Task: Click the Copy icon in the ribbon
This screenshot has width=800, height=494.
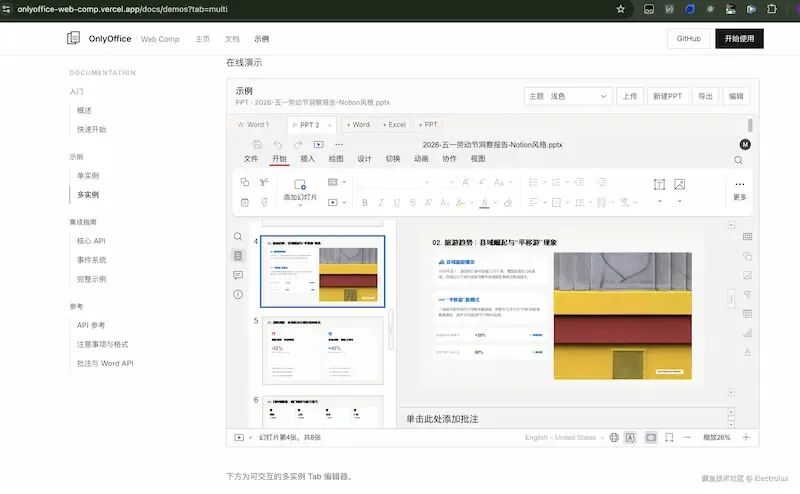Action: pos(245,182)
